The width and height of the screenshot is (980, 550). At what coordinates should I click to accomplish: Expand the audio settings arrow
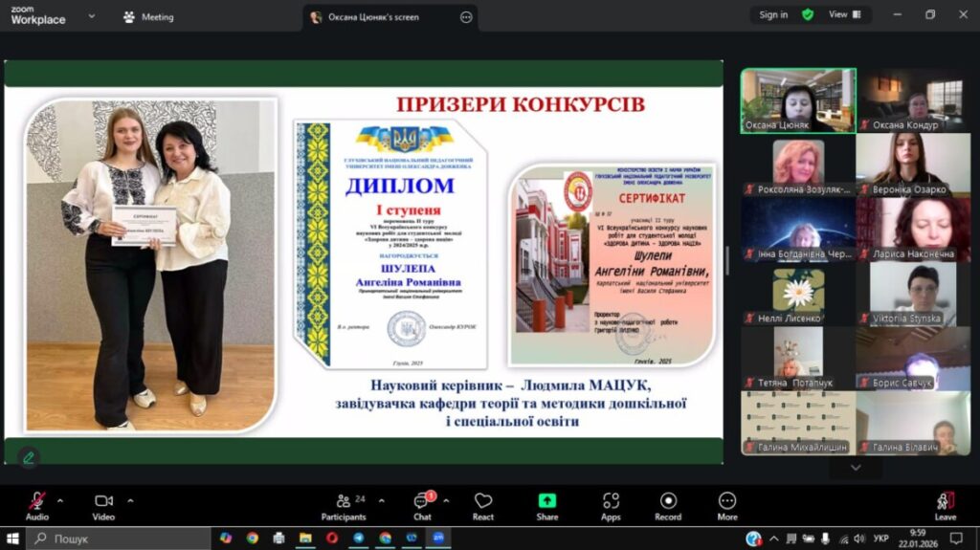pyautogui.click(x=60, y=500)
